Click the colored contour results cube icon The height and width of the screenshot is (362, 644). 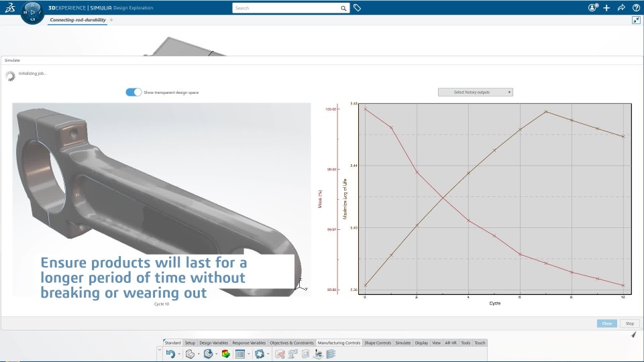click(225, 354)
